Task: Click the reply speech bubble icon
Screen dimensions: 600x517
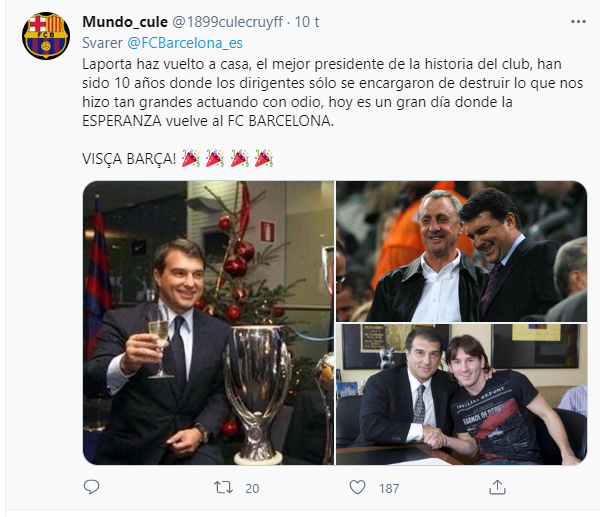Action: [x=93, y=487]
